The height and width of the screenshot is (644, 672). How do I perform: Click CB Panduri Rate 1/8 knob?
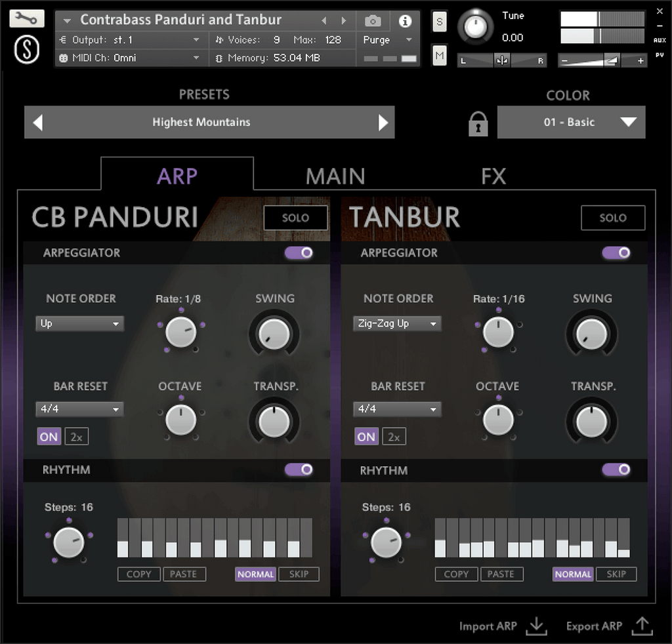click(181, 332)
